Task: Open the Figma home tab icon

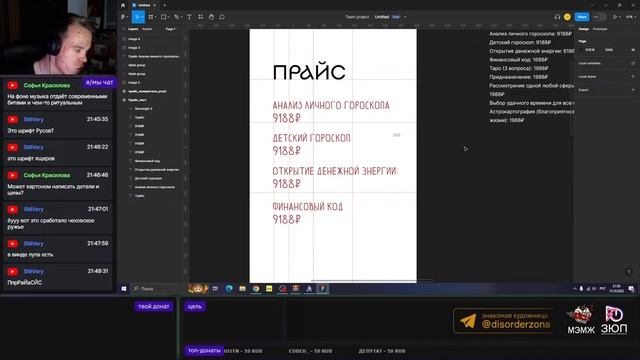Action: (x=123, y=5)
